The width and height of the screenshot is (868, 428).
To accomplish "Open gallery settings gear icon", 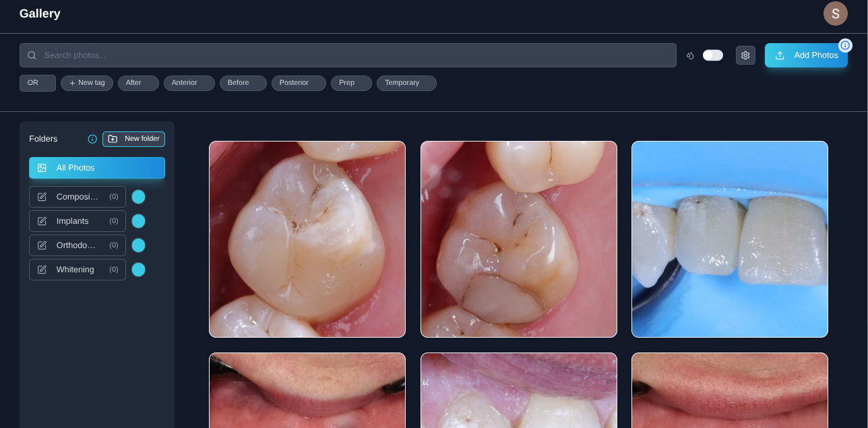I will [745, 55].
